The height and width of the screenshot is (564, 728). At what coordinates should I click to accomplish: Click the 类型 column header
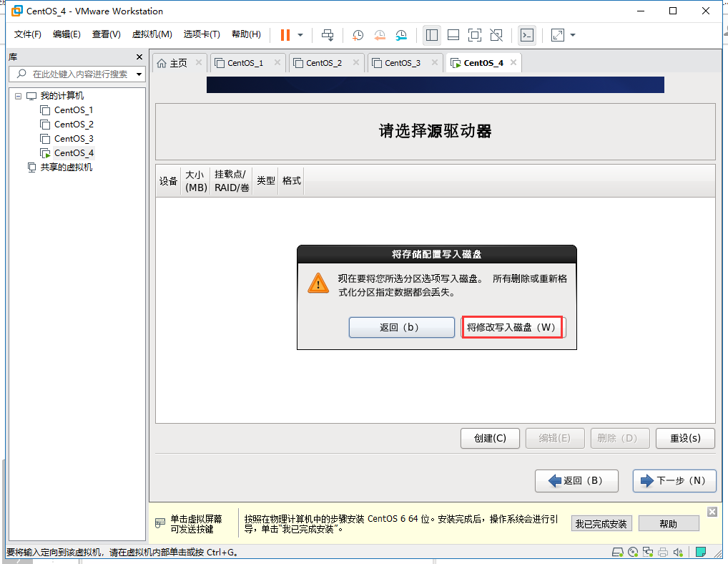[x=265, y=180]
